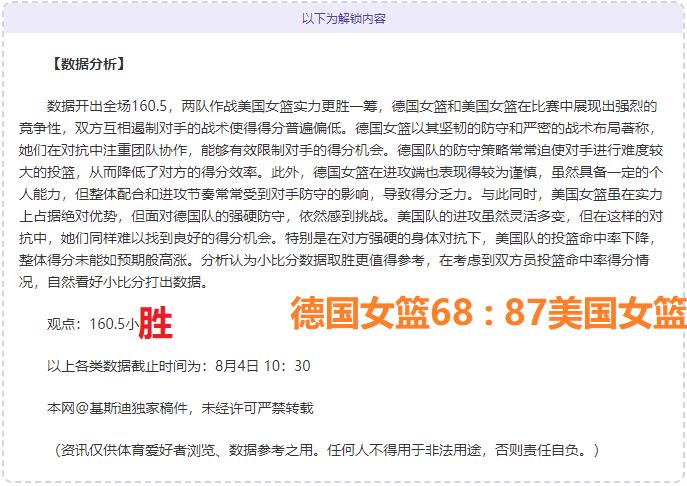Click the line beginning '上占据绝对优势'
This screenshot has width=687, height=486.
(x=340, y=216)
